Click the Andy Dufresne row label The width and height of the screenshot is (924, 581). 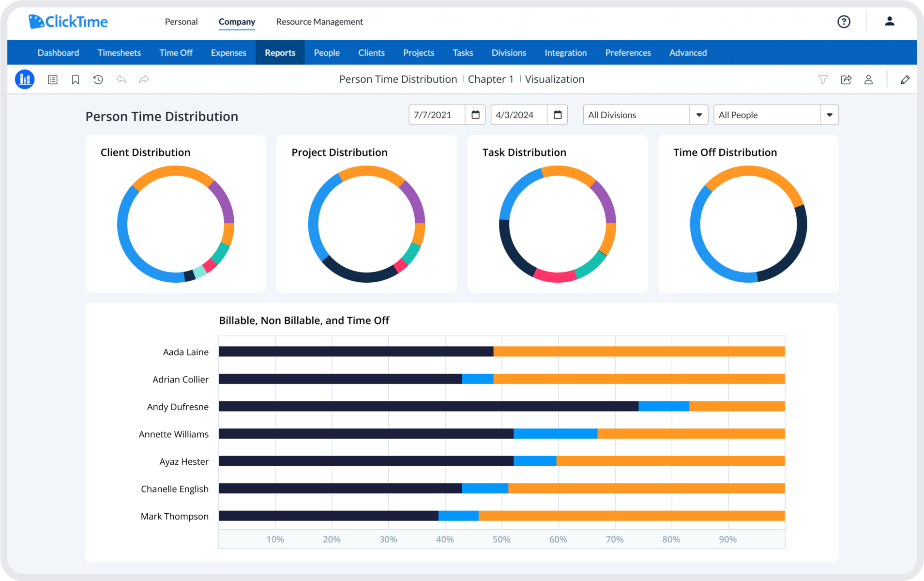click(178, 407)
